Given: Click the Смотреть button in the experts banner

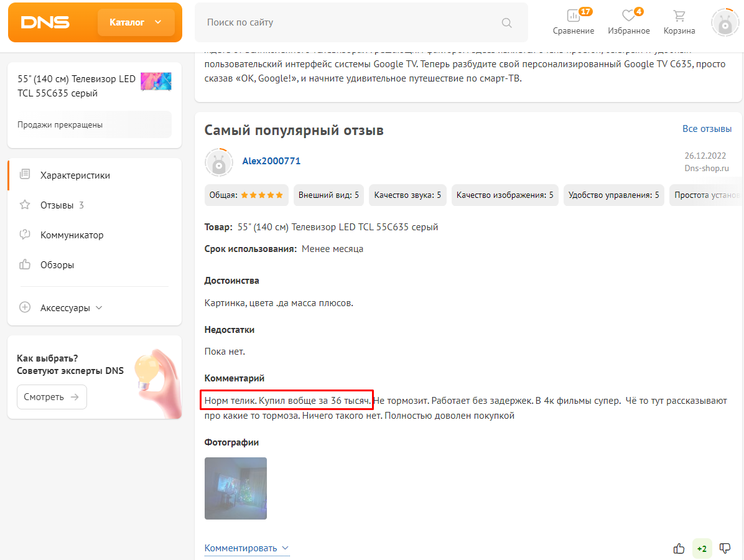Looking at the screenshot, I should (52, 397).
